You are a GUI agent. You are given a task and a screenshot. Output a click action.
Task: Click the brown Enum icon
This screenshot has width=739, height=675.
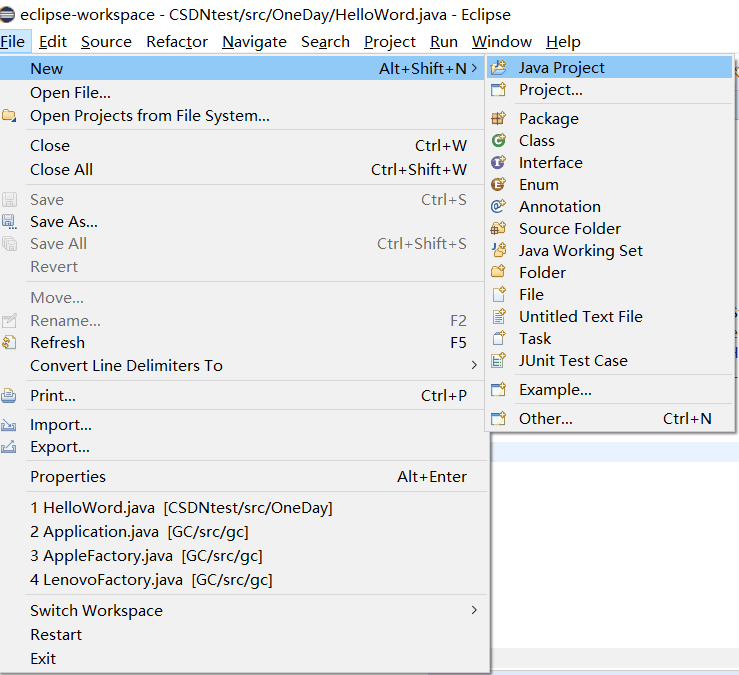point(498,184)
